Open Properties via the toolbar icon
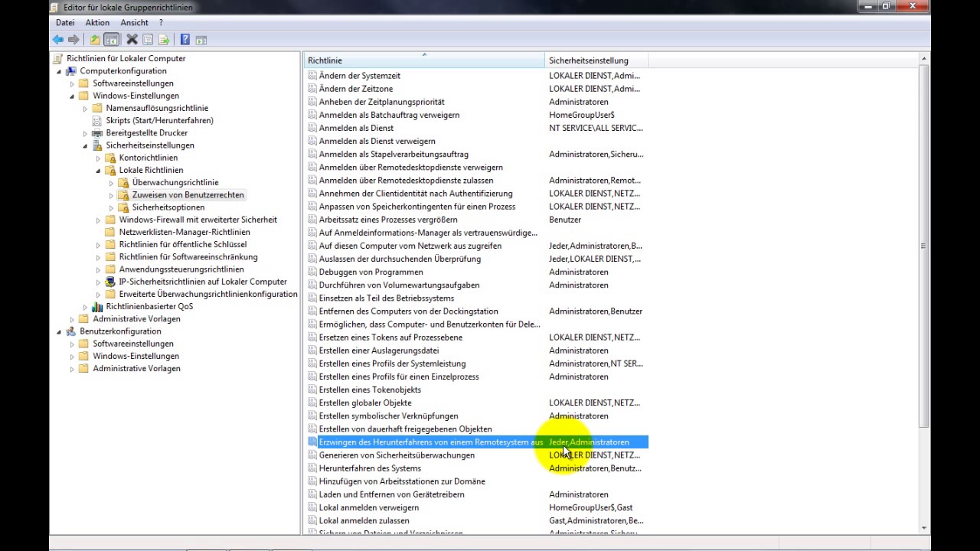This screenshot has width=980, height=551. coord(148,40)
